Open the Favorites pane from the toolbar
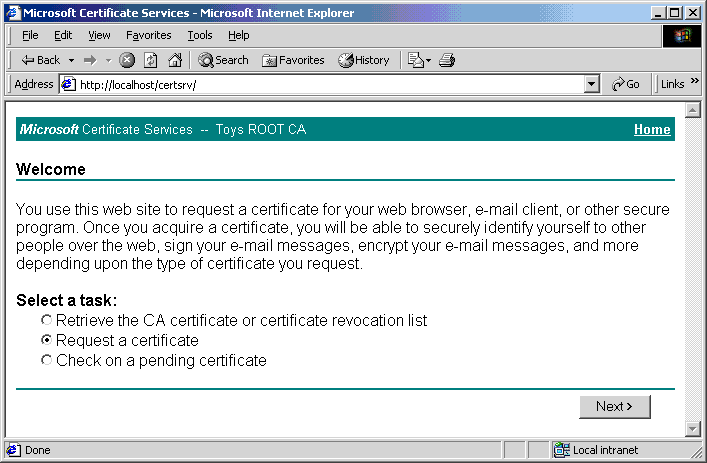This screenshot has height=463, width=707. 293,60
